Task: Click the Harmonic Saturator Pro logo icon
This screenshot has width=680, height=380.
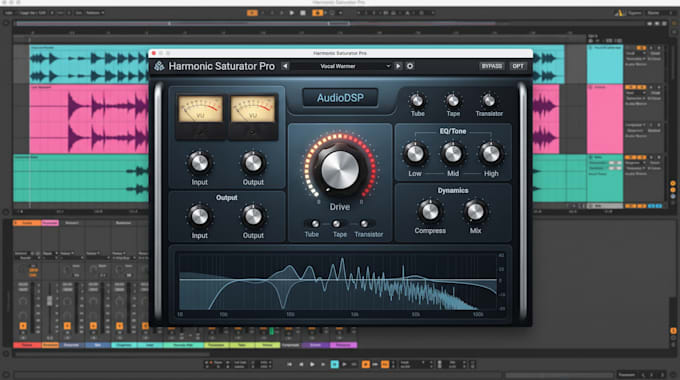Action: click(x=159, y=66)
